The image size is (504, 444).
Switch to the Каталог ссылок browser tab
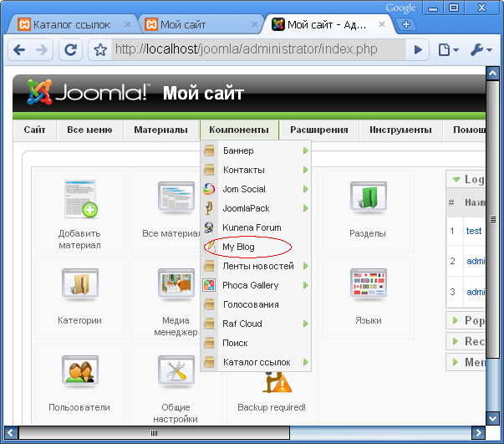click(72, 24)
